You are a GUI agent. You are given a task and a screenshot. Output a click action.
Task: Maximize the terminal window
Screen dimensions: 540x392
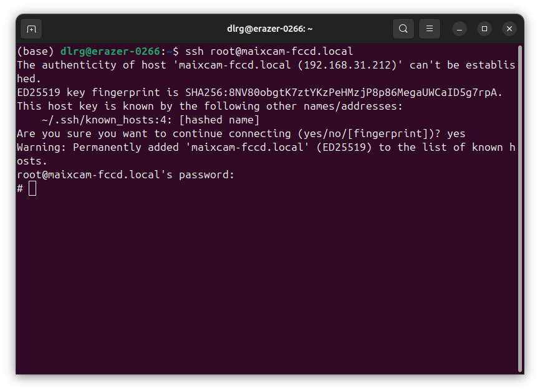pos(485,29)
